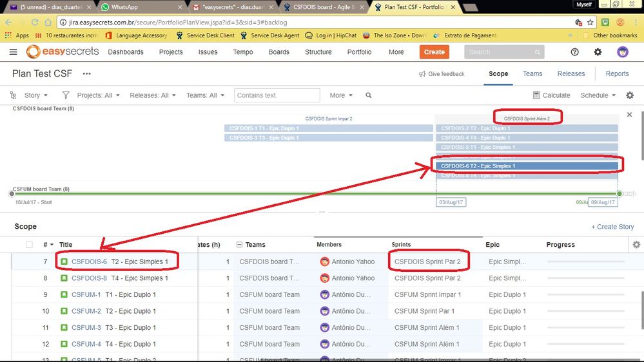Screen dimensions: 644x362
Task: Click Antonio Yahoo avatar in CSFDOIS-6 row
Action: [x=324, y=262]
